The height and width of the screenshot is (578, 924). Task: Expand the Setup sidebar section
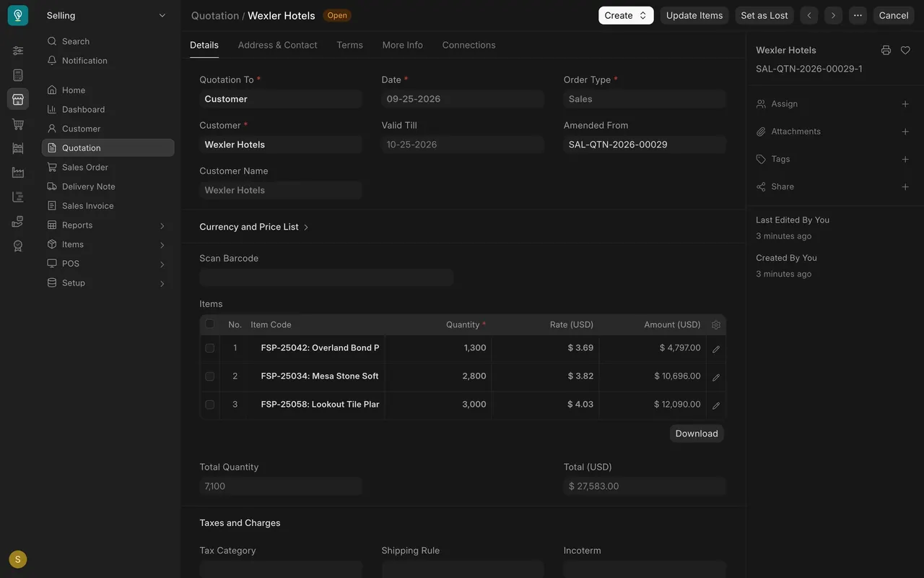(x=108, y=283)
